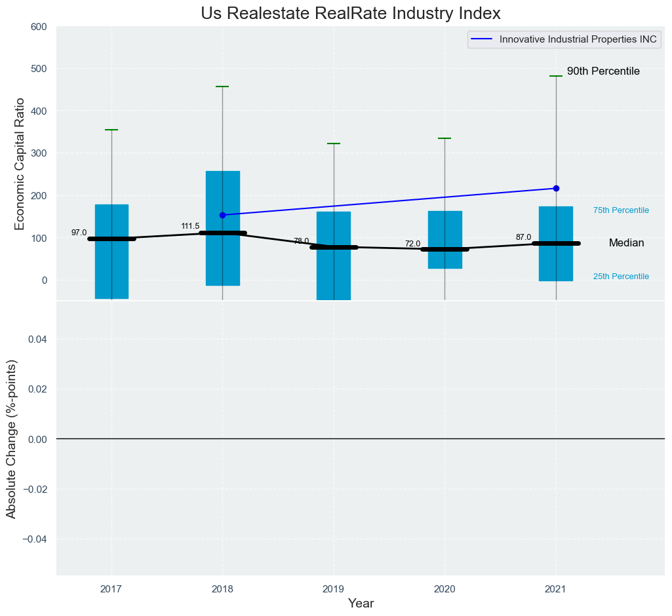The image size is (672, 616).
Task: Click the 25th Percentile annotation
Action: 621,277
